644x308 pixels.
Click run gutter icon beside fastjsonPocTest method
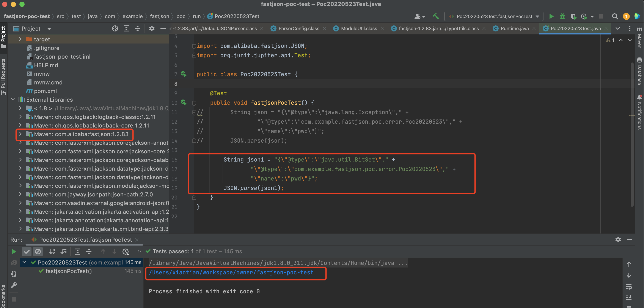point(184,102)
